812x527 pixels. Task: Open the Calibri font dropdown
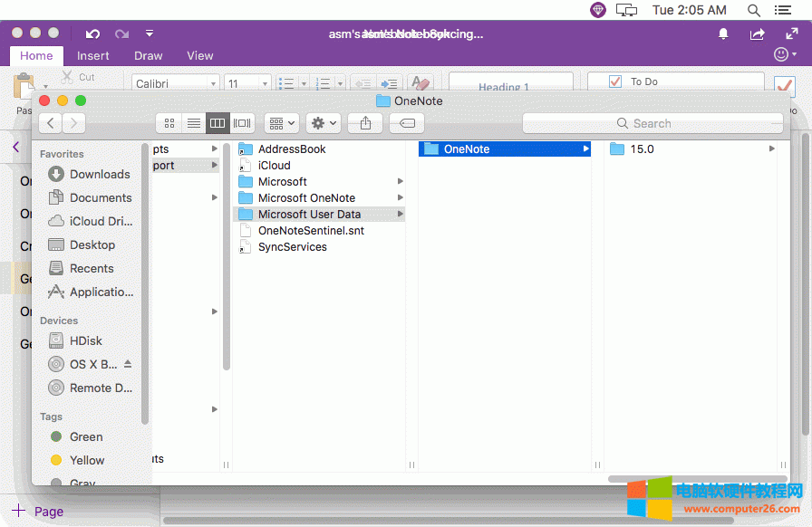[x=175, y=82]
